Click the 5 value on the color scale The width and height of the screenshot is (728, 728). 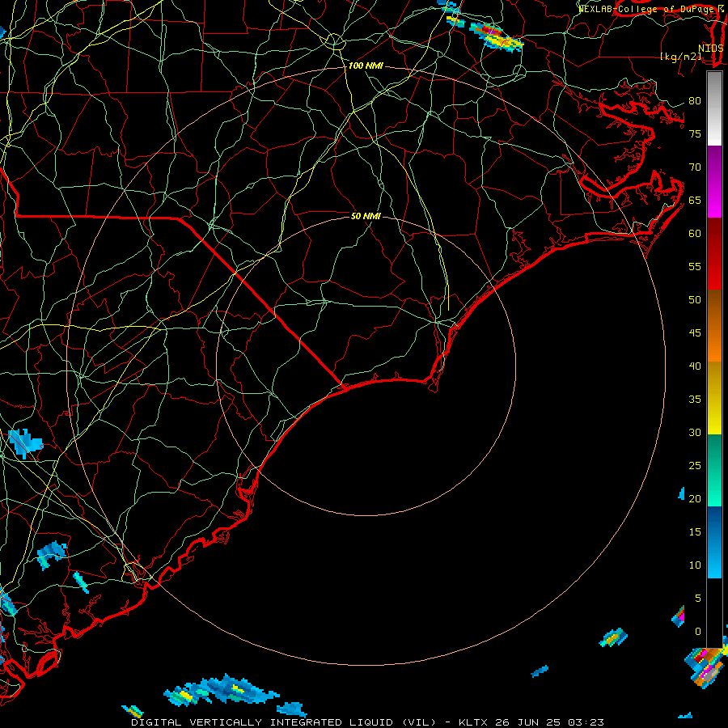click(698, 598)
